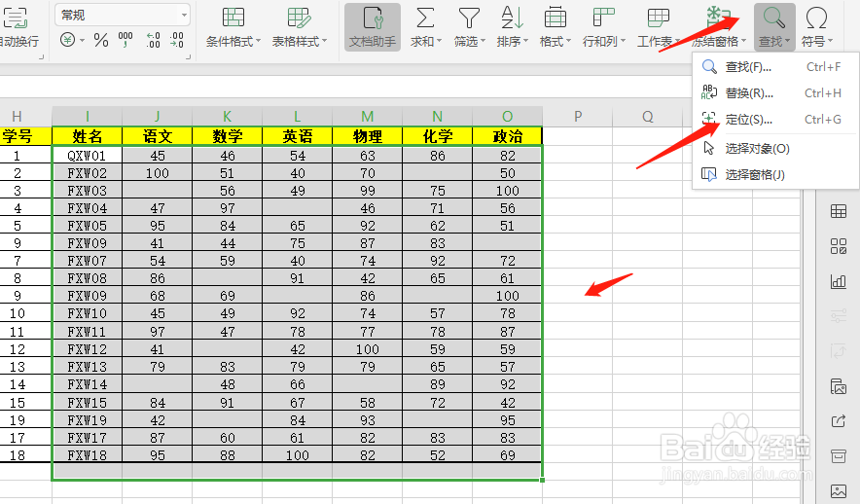
Task: Click the 筛选 filter funnel icon
Action: 469,18
